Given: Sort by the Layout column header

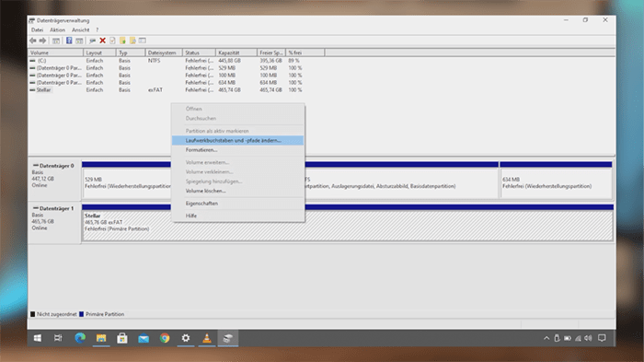Looking at the screenshot, I should coord(99,53).
